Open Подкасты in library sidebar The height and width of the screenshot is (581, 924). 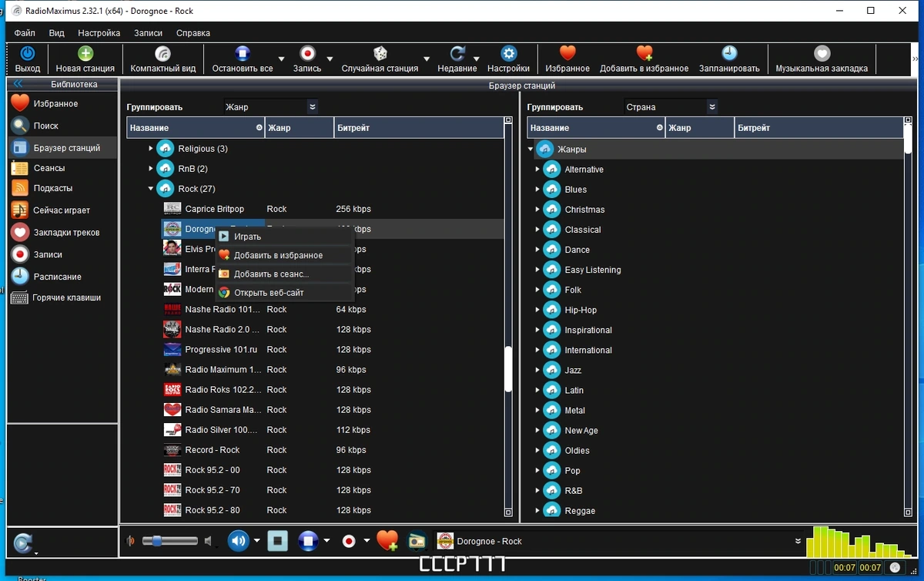pos(52,188)
